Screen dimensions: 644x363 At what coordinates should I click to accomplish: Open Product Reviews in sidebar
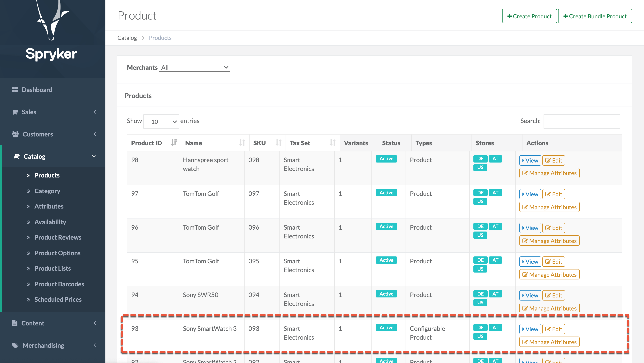coord(58,237)
